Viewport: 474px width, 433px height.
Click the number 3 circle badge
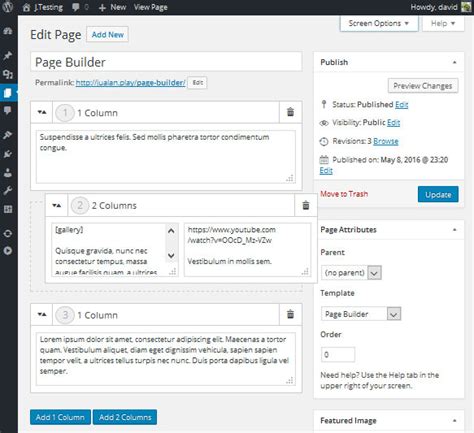65,315
